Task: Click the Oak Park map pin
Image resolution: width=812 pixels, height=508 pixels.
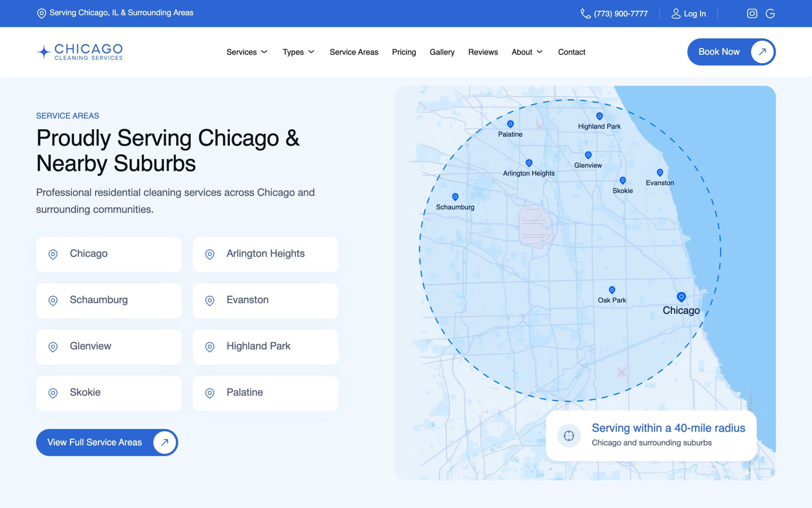Action: coord(612,290)
